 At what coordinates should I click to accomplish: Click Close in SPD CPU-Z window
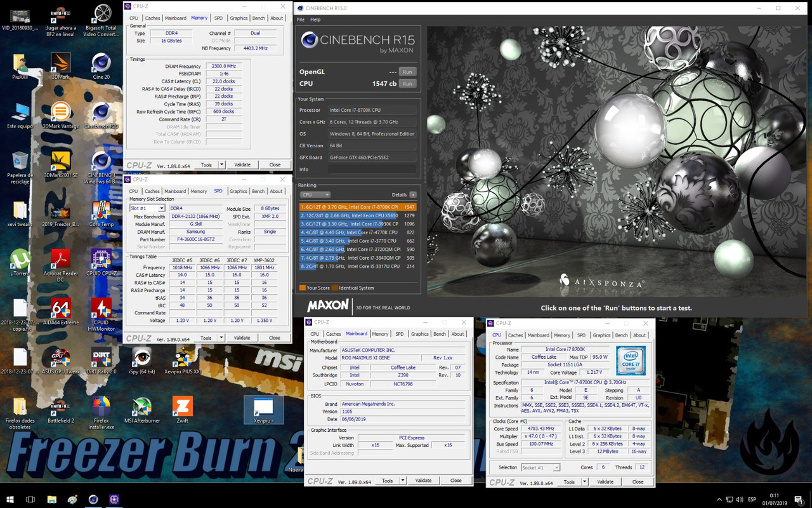275,338
